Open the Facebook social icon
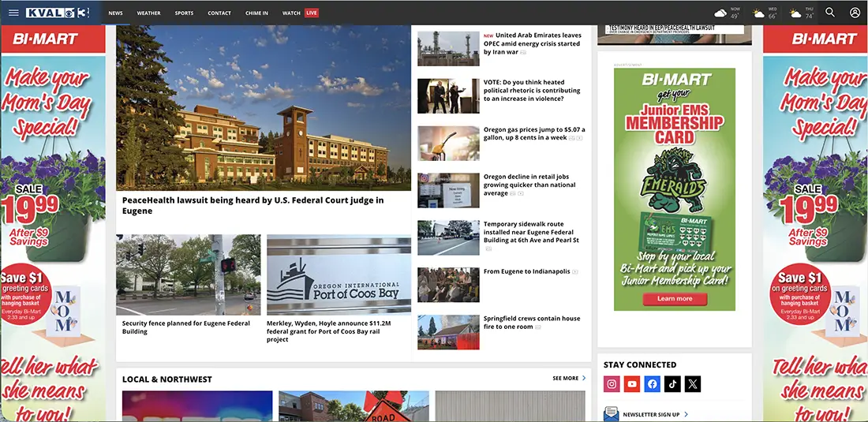The height and width of the screenshot is (422, 868). pos(652,384)
